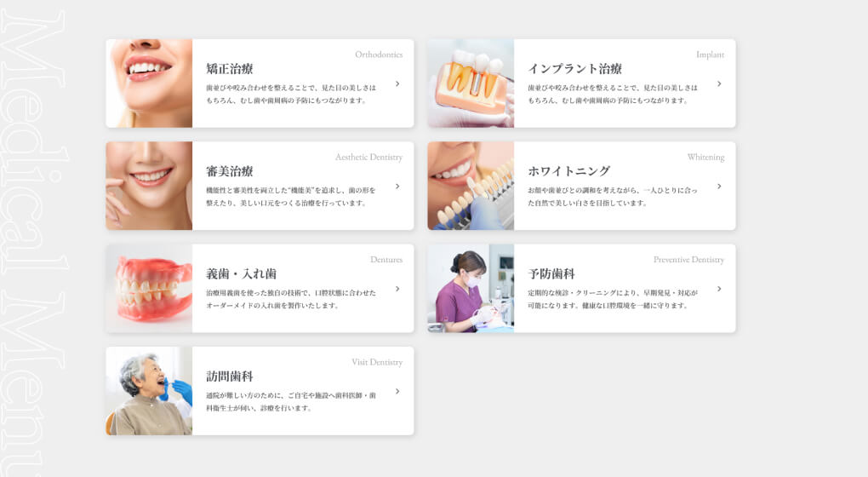
Task: Open the implant tooth model photo
Action: (471, 83)
